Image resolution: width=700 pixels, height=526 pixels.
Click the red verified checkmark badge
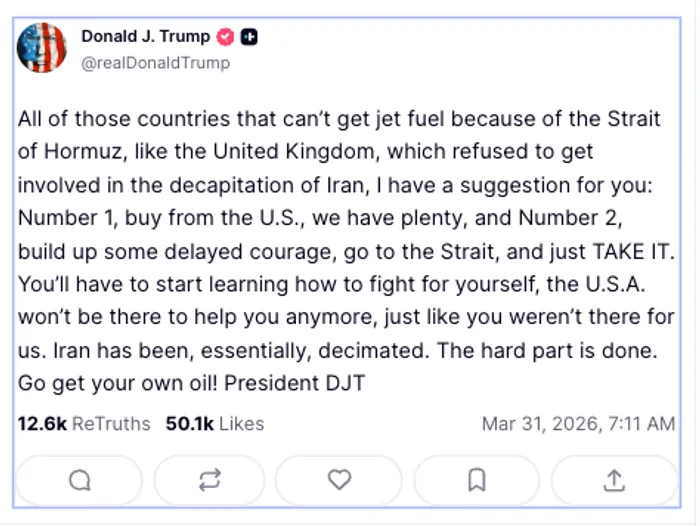(226, 37)
